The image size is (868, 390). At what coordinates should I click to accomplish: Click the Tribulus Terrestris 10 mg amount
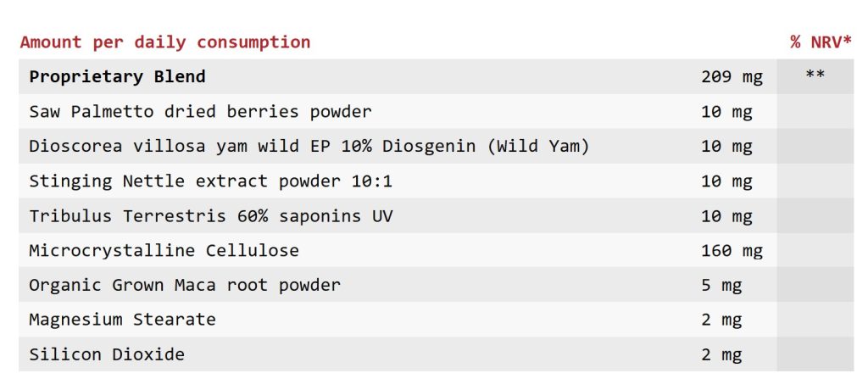(726, 215)
